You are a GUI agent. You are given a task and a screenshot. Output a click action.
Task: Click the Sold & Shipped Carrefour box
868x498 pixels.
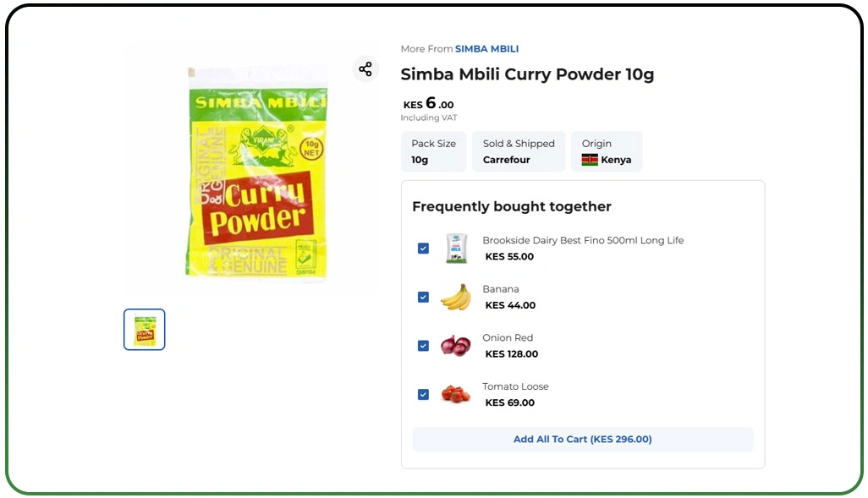(519, 151)
